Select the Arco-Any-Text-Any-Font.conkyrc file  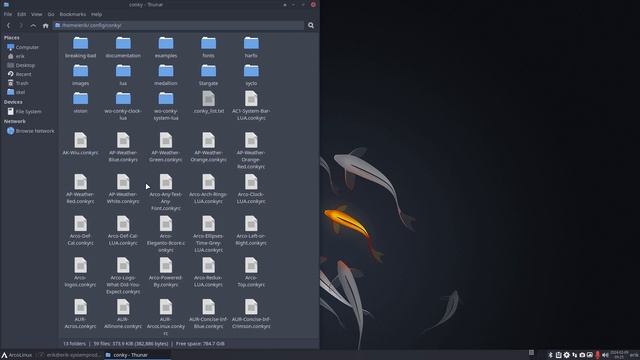pyautogui.click(x=166, y=182)
